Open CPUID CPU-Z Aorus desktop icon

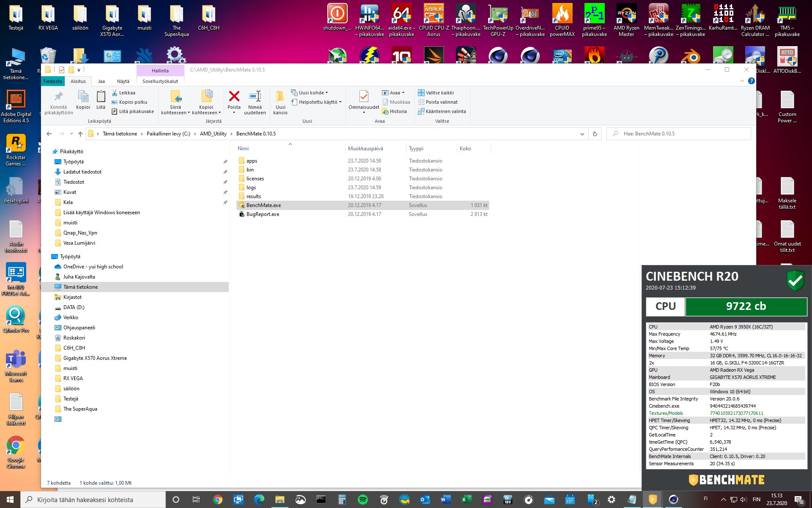point(434,20)
